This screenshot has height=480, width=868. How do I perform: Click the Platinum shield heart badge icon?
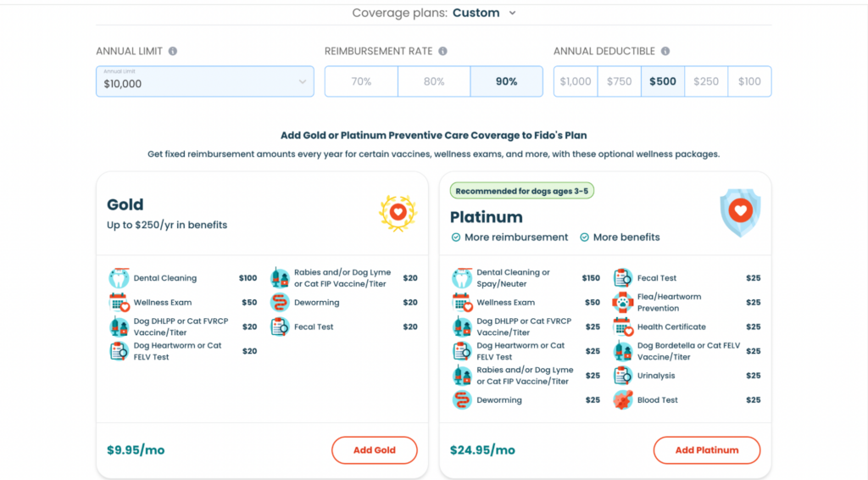click(x=740, y=212)
